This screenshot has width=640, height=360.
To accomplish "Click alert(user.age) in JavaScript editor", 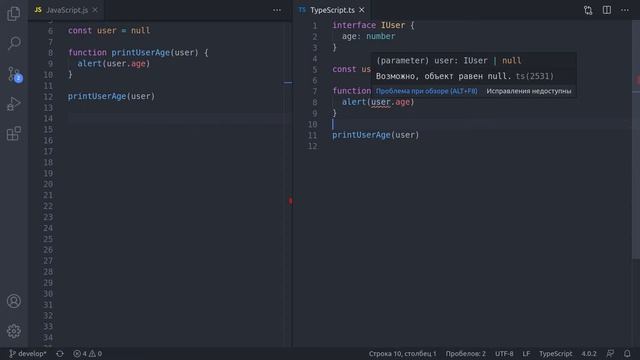I will (114, 64).
